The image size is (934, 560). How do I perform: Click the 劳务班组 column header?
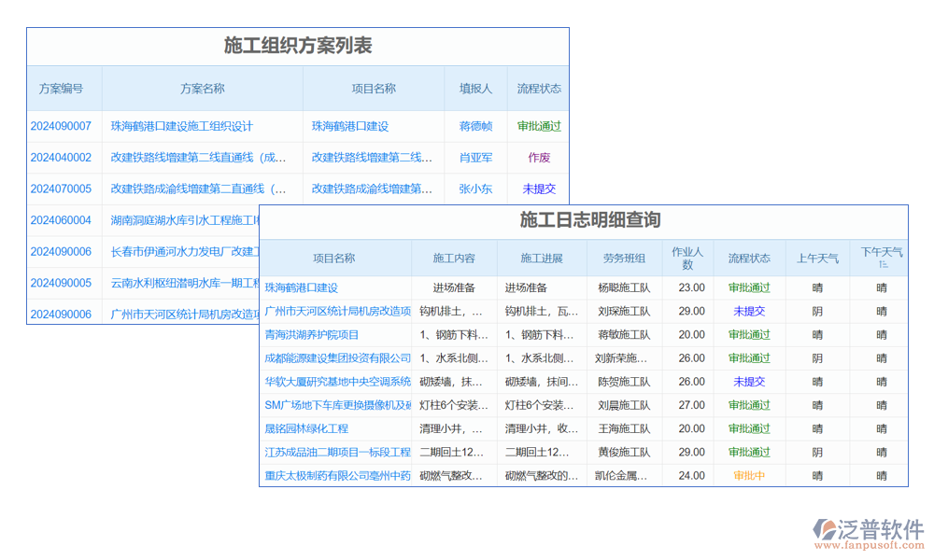(624, 259)
